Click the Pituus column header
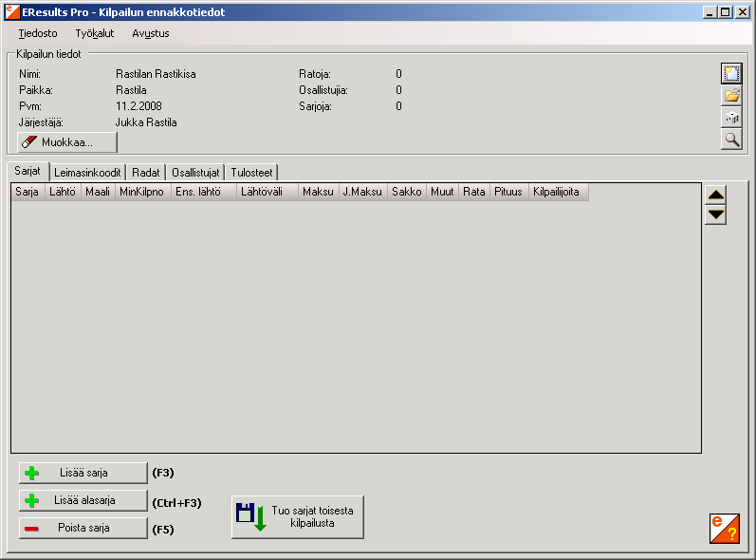756x560 pixels. click(509, 192)
